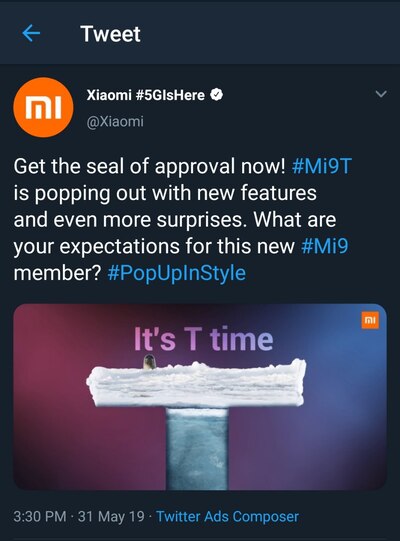Open the @Xiaomi handle
400x541 pixels.
pyautogui.click(x=115, y=121)
